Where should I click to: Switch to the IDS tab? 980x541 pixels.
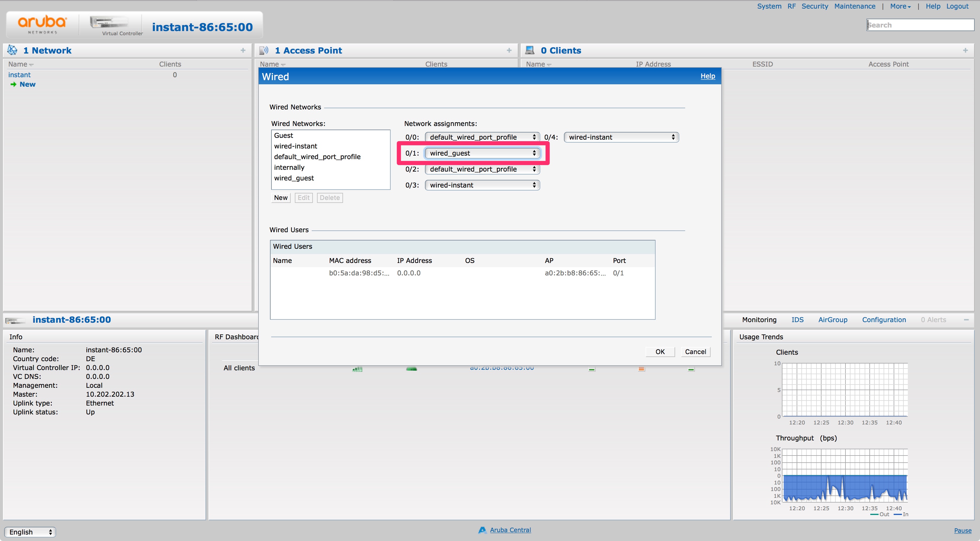(x=797, y=319)
